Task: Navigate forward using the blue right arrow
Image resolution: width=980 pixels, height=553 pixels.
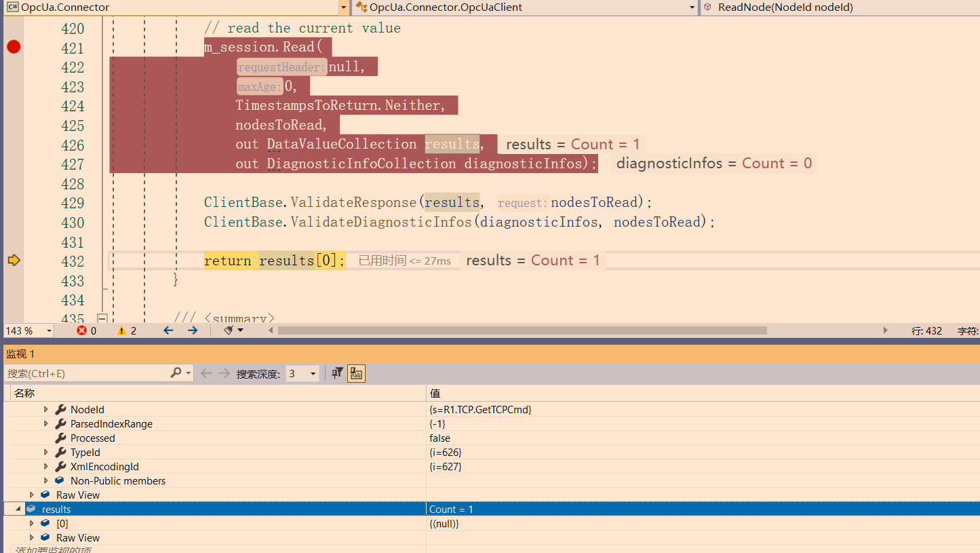Action: [192, 330]
